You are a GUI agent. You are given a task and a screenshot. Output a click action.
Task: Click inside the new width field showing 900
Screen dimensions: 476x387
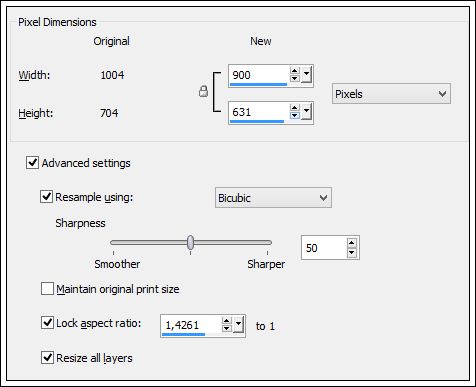tap(258, 75)
